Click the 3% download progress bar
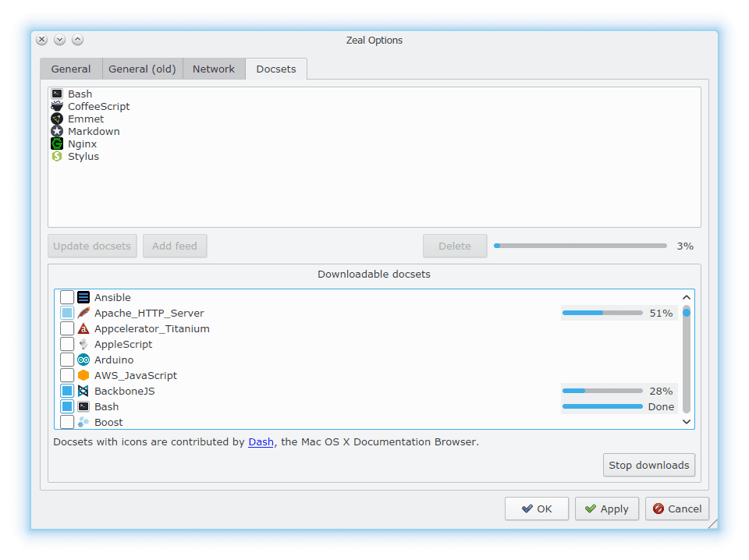Viewport: 749px width, 560px height. click(580, 246)
